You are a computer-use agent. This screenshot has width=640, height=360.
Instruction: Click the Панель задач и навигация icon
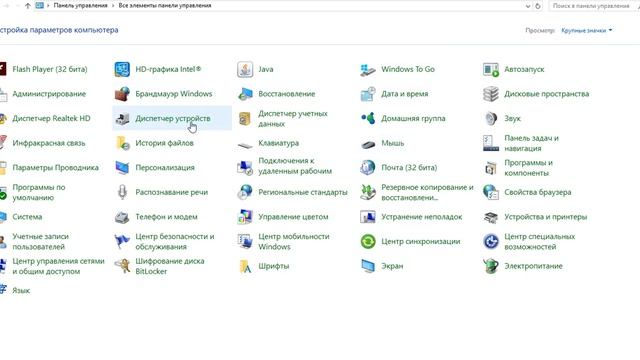pyautogui.click(x=491, y=143)
